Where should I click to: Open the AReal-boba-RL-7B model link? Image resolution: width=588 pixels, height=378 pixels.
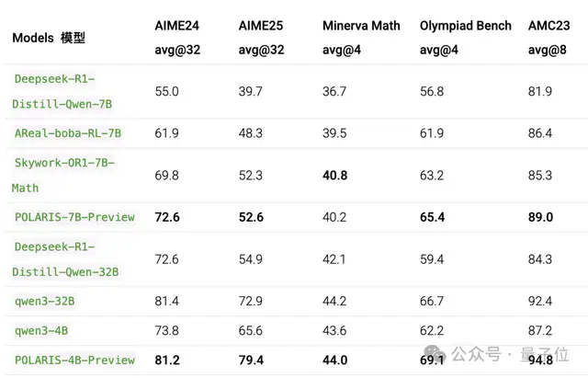[68, 133]
